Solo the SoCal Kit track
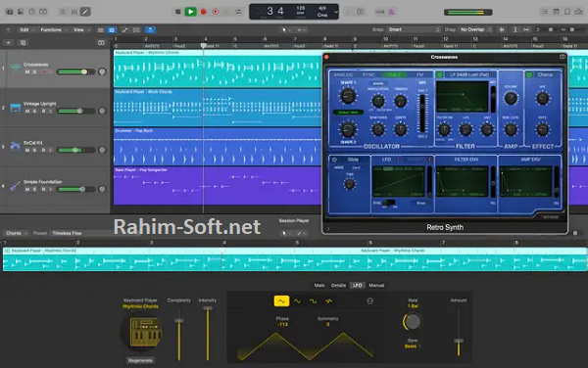Screen dimensions: 588x368 tap(34, 150)
